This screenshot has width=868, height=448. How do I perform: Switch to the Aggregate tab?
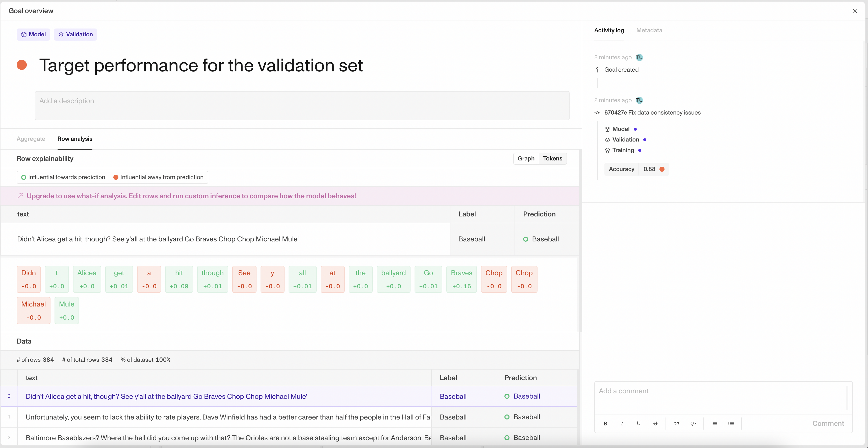(31, 139)
